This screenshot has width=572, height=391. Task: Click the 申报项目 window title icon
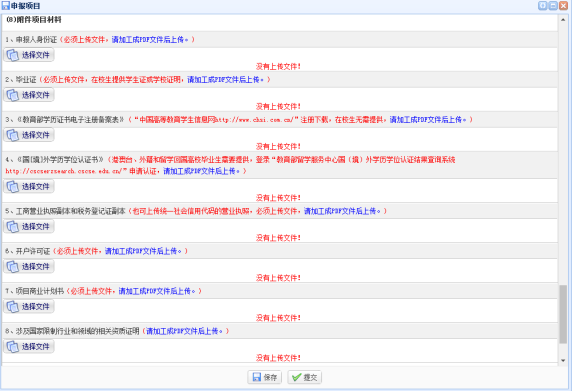(x=5, y=6)
